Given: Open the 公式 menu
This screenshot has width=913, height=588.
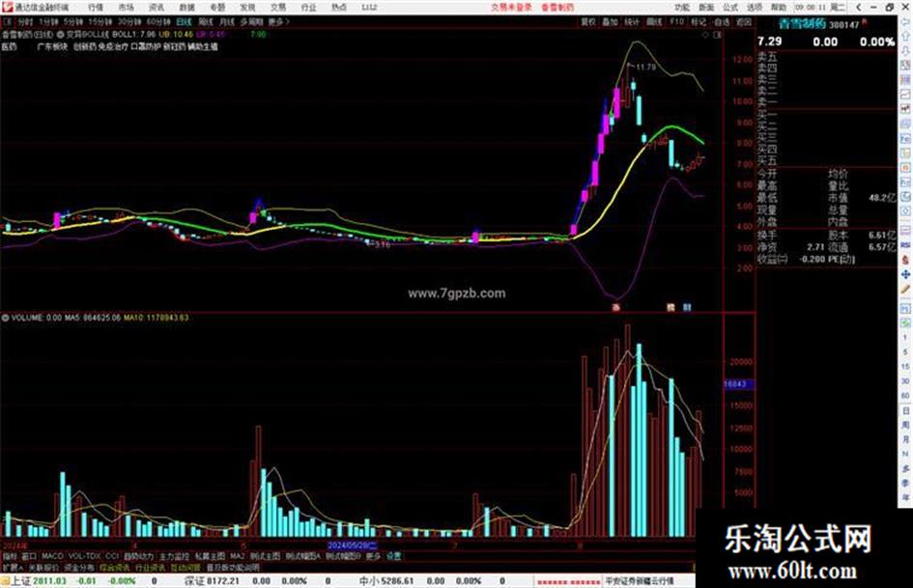Looking at the screenshot, I should click(x=730, y=8).
